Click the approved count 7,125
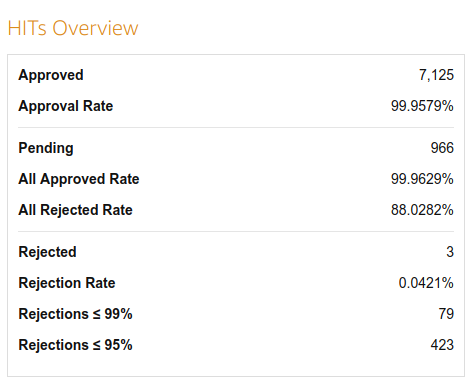Viewport: 474px width, 380px height. click(x=436, y=75)
